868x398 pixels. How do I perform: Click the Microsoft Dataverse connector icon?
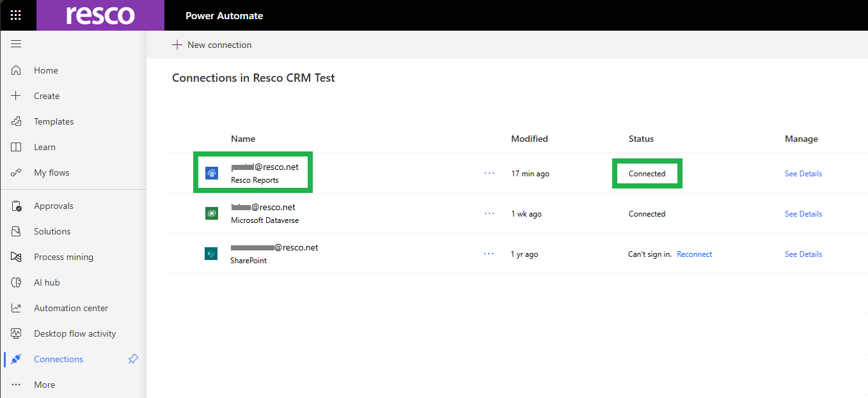[x=212, y=213]
